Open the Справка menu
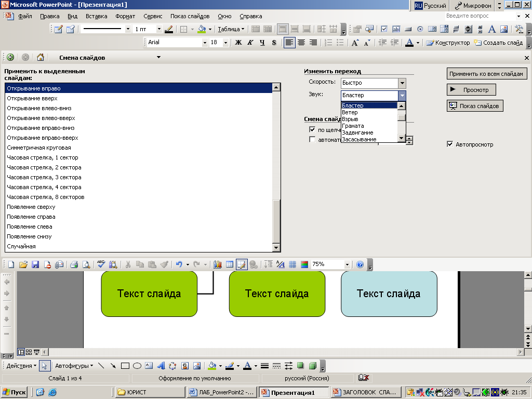Viewport: 532px width, 399px height. [251, 16]
